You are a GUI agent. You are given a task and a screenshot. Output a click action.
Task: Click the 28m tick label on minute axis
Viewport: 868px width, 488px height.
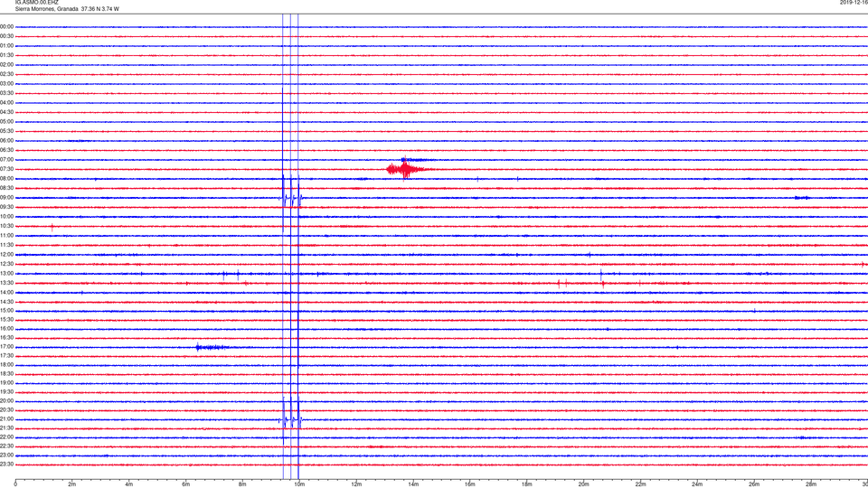(811, 484)
